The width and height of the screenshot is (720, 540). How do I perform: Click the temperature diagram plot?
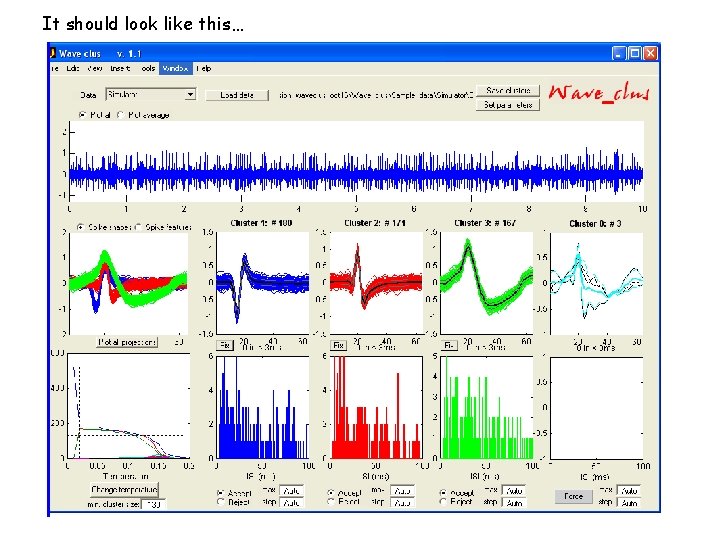(129, 406)
